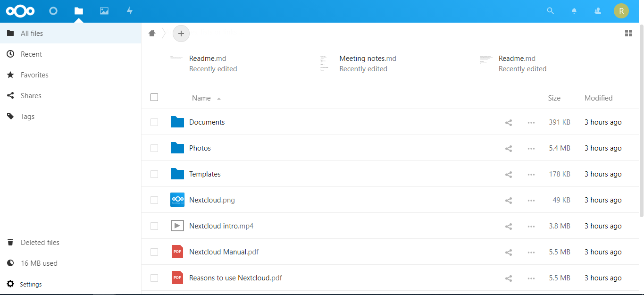This screenshot has width=644, height=295.
Task: Open the Dashboard via circle icon
Action: tap(53, 10)
